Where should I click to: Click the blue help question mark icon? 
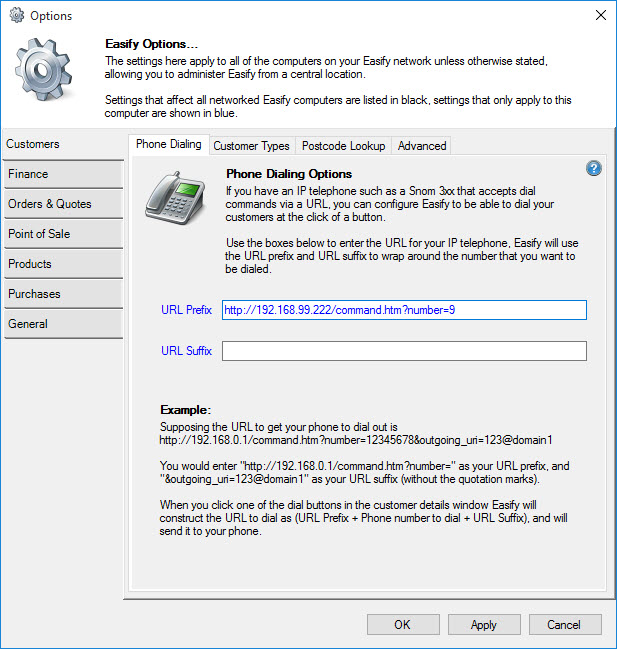pyautogui.click(x=593, y=169)
